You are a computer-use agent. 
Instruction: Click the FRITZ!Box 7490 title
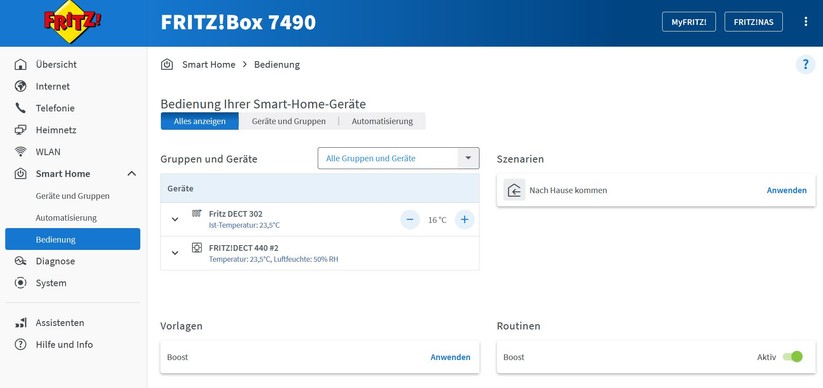tap(238, 22)
